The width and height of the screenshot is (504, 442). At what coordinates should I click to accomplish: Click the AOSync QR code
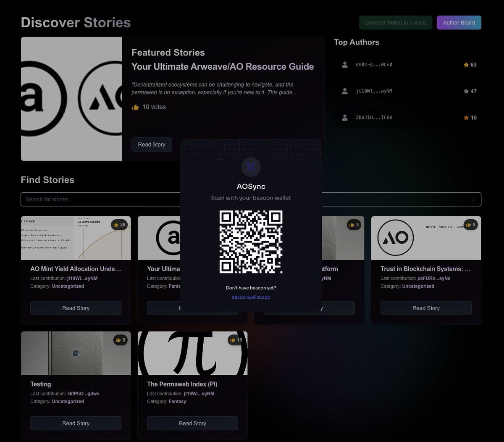(251, 242)
